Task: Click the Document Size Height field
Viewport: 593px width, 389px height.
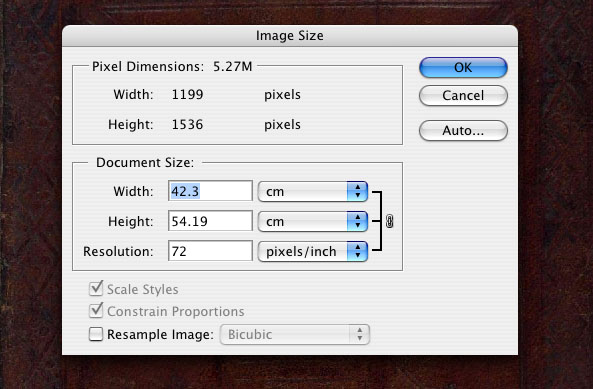Action: pyautogui.click(x=210, y=221)
